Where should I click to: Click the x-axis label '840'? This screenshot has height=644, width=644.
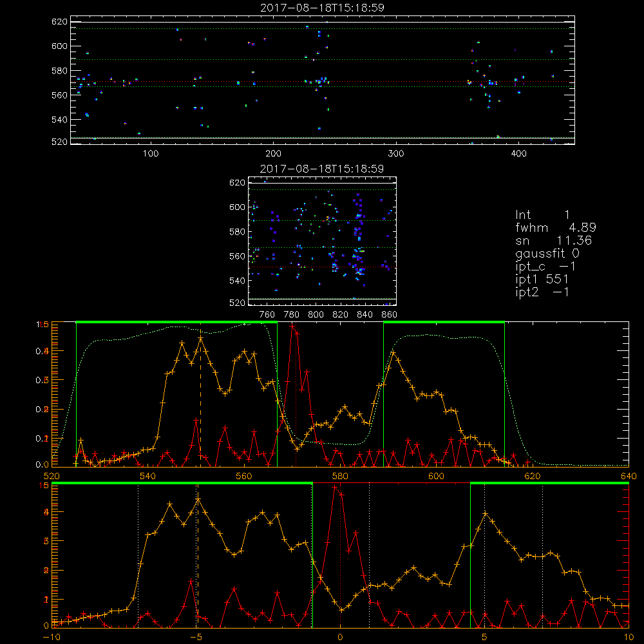[x=365, y=315]
